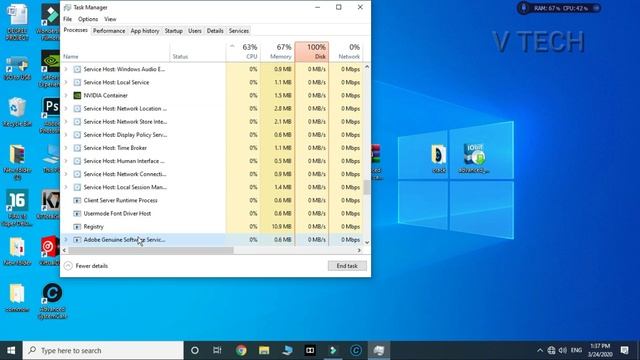Click the End task button
The width and height of the screenshot is (640, 360).
click(x=347, y=266)
